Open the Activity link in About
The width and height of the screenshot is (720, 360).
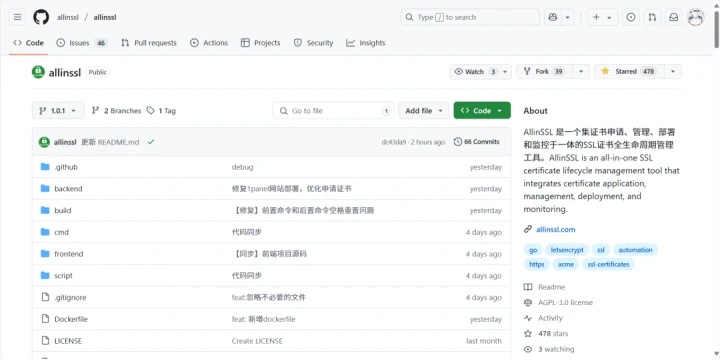click(544, 318)
